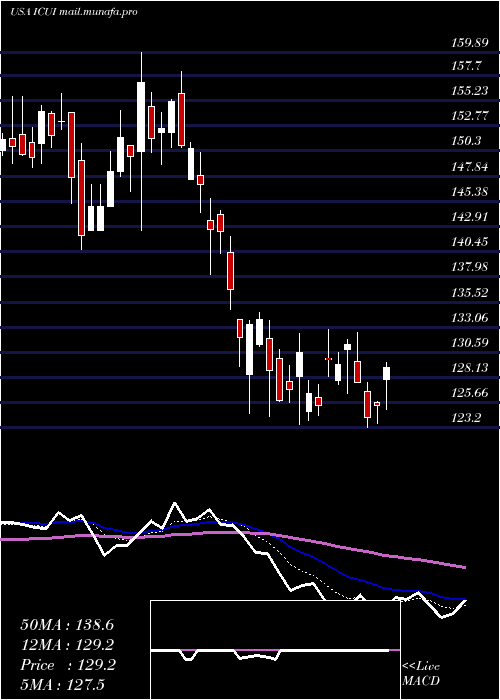Click the 140.45 price label

pyautogui.click(x=471, y=242)
